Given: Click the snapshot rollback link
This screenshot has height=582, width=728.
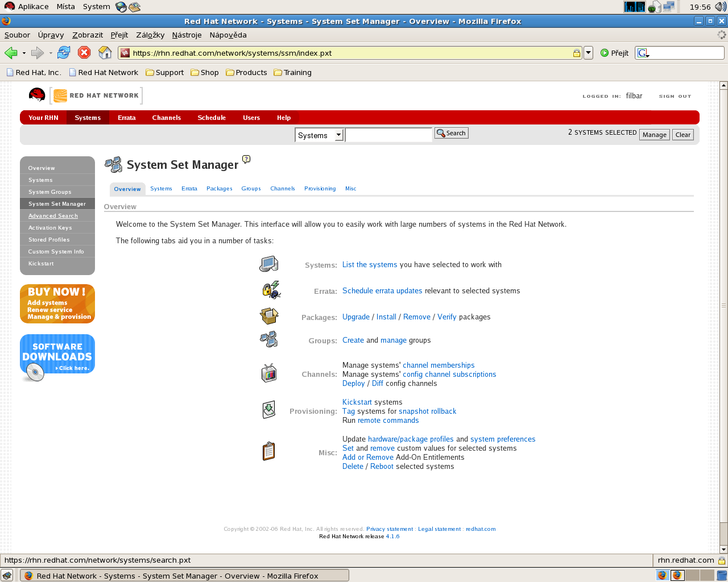Looking at the screenshot, I should tap(427, 411).
